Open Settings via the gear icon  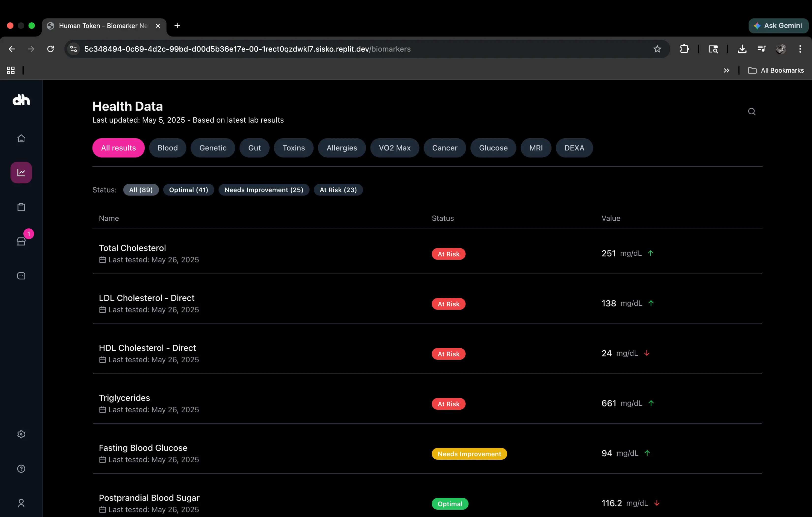21,434
